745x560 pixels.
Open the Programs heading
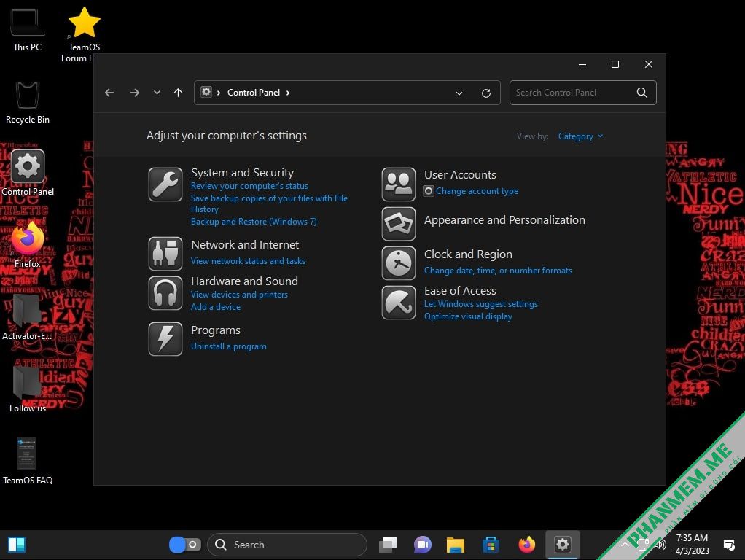[216, 330]
